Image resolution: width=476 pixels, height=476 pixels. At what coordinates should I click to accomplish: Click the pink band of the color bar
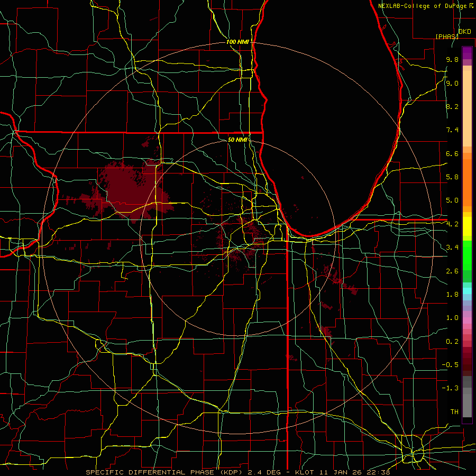(467, 321)
